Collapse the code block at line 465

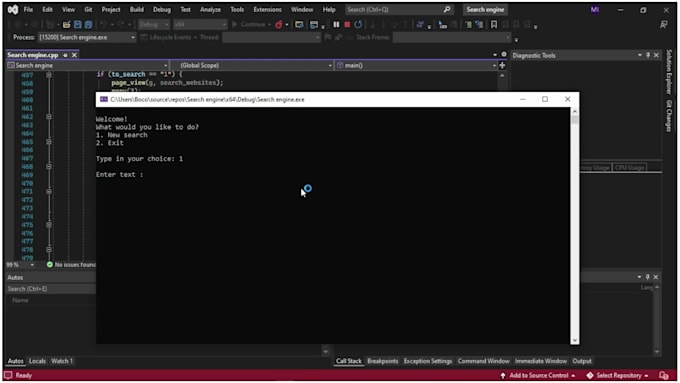tap(49, 142)
